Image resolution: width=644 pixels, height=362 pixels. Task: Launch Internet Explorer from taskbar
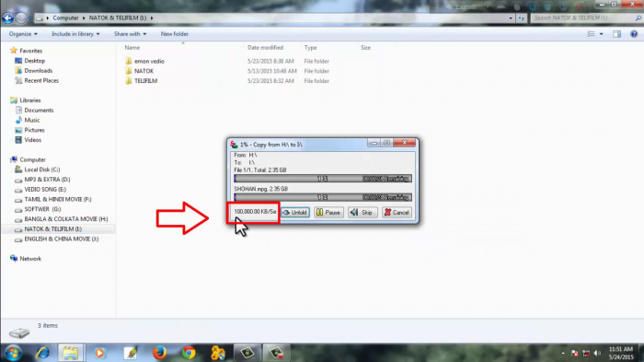42,353
